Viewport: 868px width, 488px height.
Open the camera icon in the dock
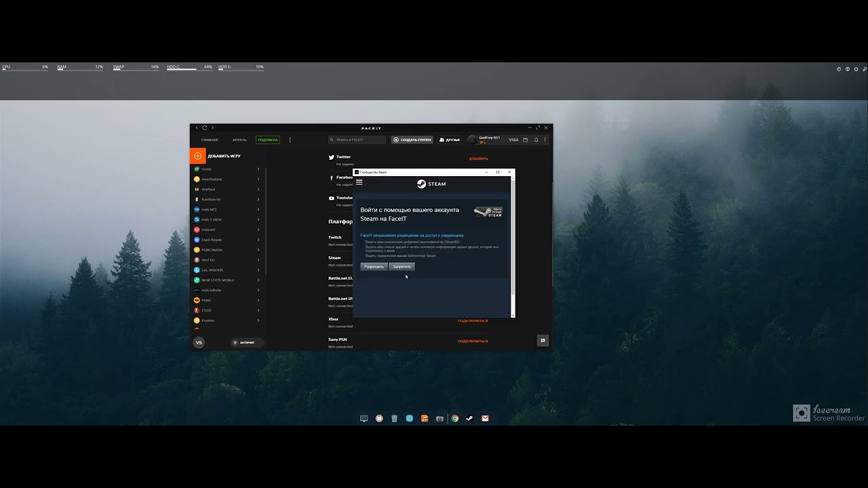pos(439,418)
